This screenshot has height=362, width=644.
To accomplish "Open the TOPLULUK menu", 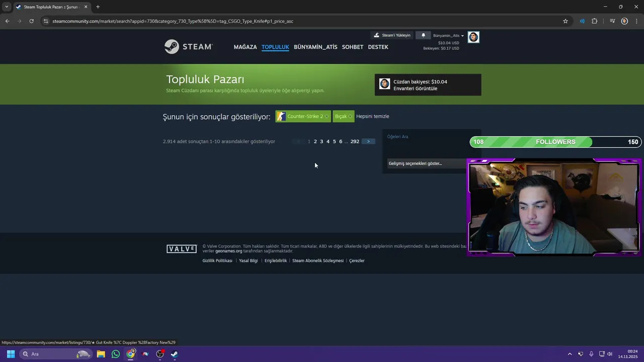I will pyautogui.click(x=275, y=47).
